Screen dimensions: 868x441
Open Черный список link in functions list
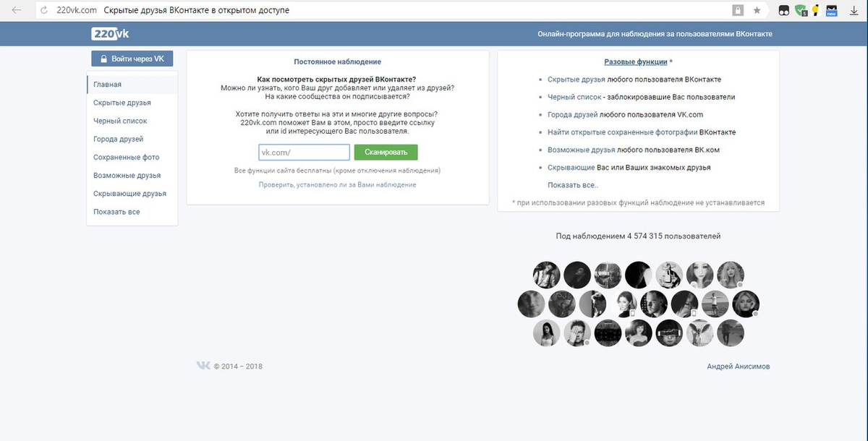tap(574, 97)
